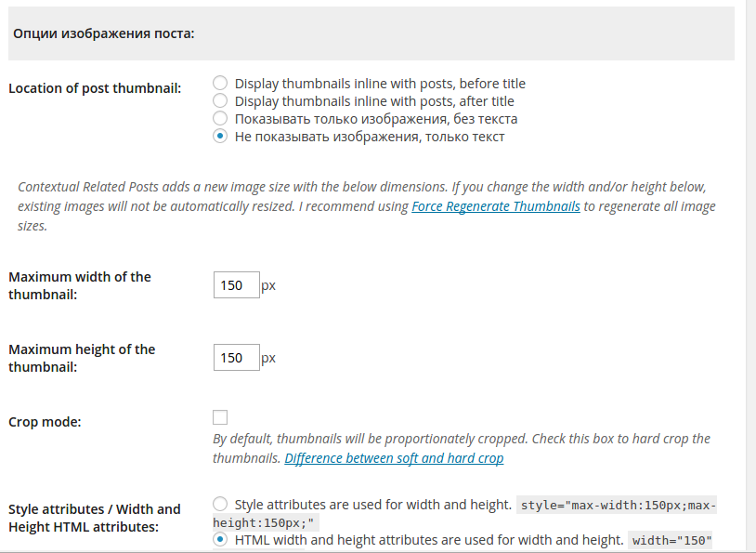Click the "Crop mode:" label
This screenshot has width=756, height=553.
(45, 422)
